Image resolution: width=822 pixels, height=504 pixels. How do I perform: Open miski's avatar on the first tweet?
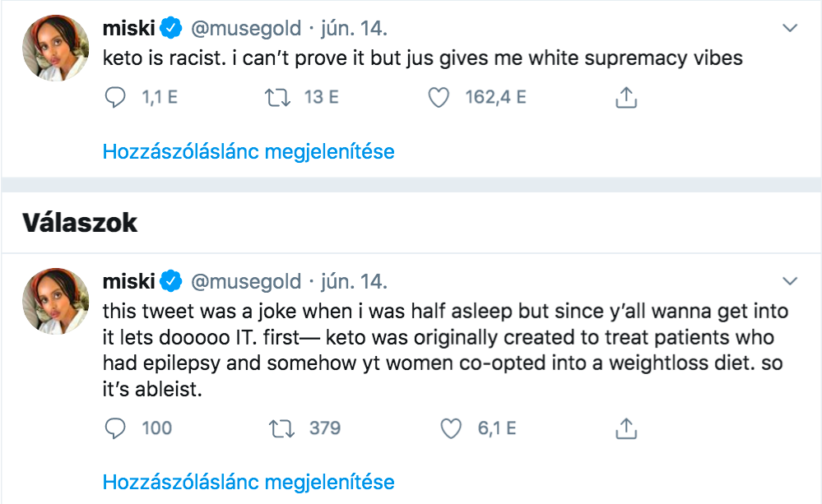[x=54, y=48]
